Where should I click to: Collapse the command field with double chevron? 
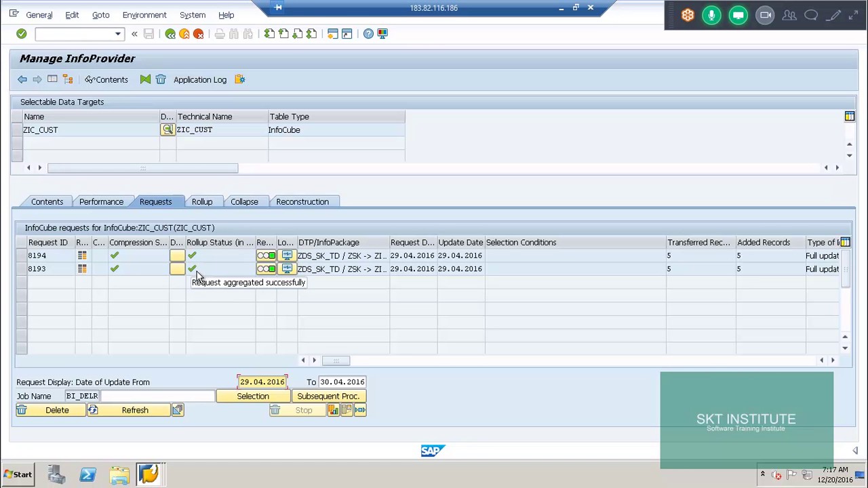point(134,34)
